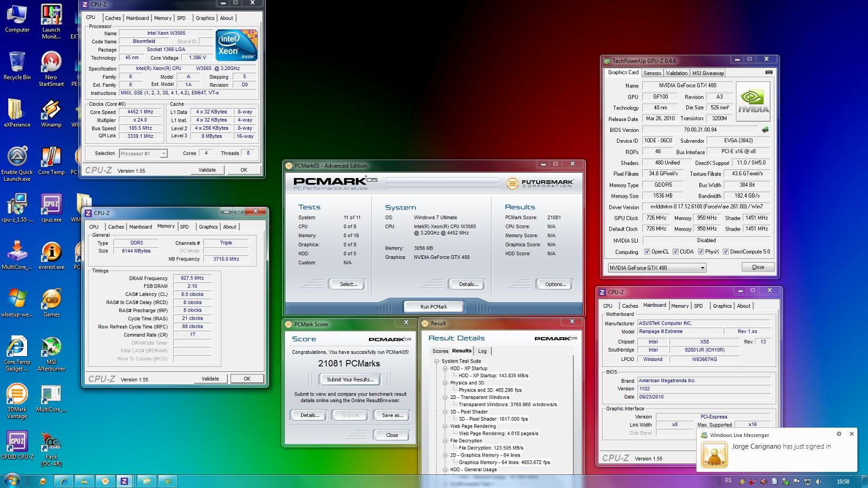This screenshot has width=868, height=488.
Task: Open Enable Quick Launch.exe icon
Action: (x=17, y=163)
